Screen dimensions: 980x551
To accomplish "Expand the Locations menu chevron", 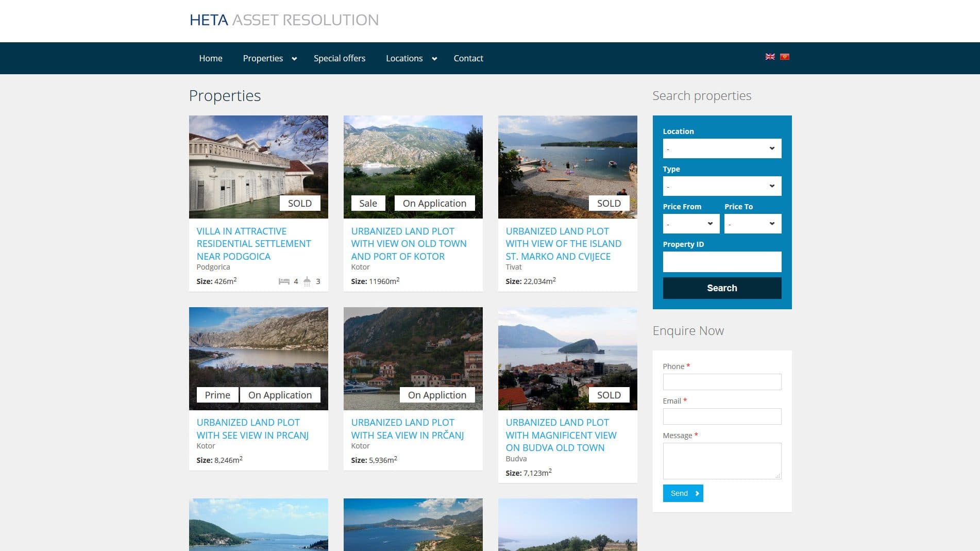I will coord(434,59).
